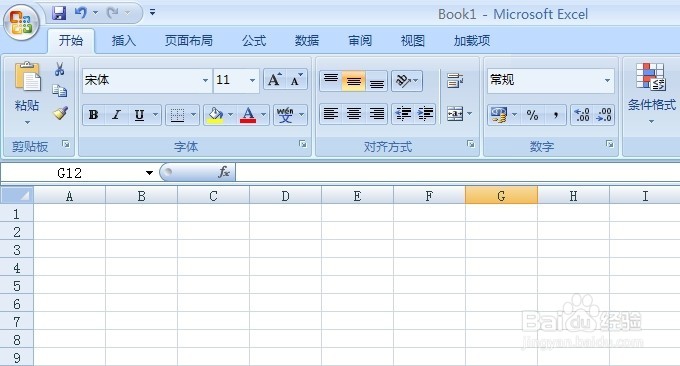Save the workbook using the floppy icon
Screen dimensions: 680x366
[59, 13]
